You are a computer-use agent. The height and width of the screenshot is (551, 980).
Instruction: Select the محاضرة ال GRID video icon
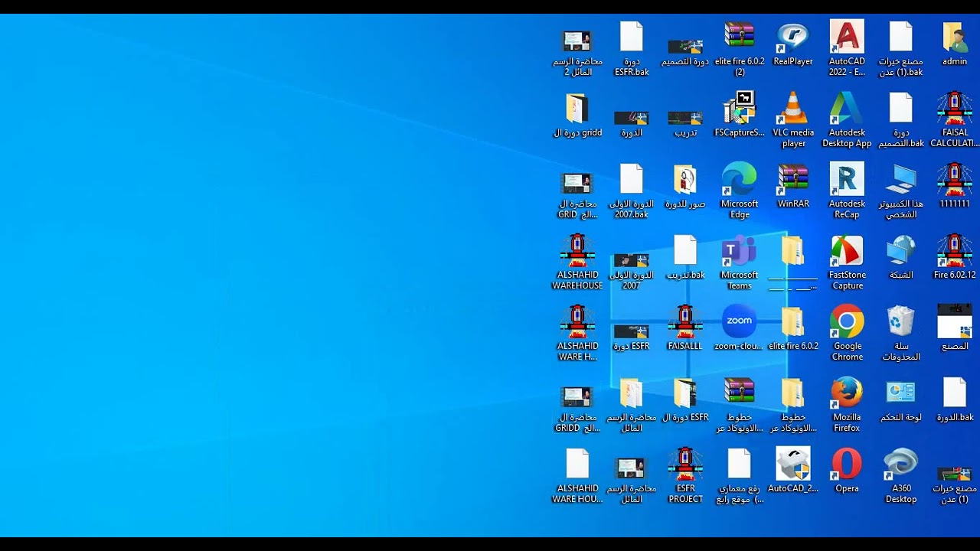(x=577, y=195)
